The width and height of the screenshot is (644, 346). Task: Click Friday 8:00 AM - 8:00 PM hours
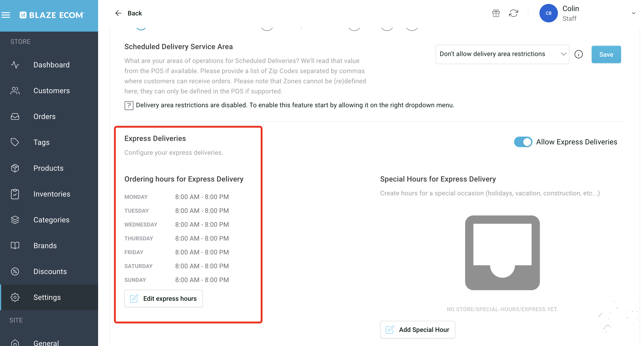(x=202, y=252)
